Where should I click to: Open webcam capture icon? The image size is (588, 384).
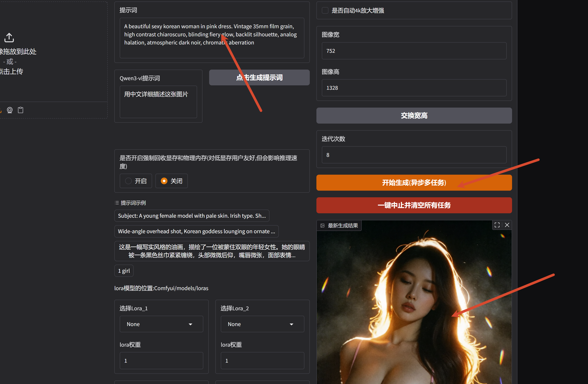10,110
